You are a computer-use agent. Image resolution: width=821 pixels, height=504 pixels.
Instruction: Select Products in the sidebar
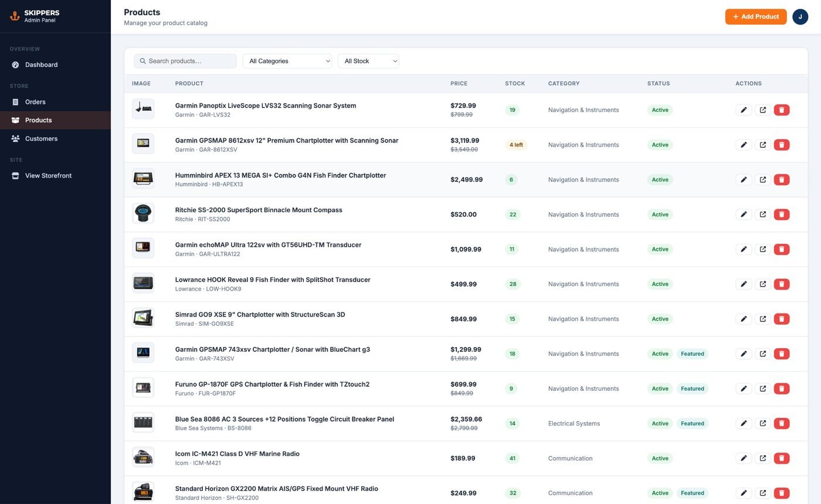click(x=55, y=120)
